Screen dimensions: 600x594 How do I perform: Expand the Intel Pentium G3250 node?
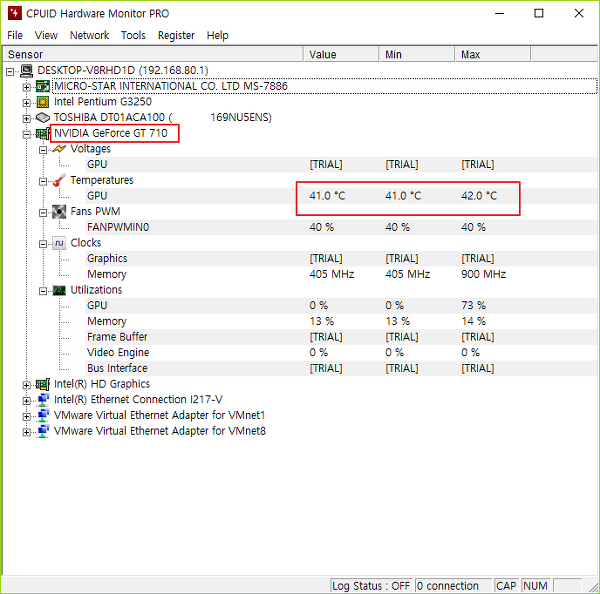click(x=26, y=103)
